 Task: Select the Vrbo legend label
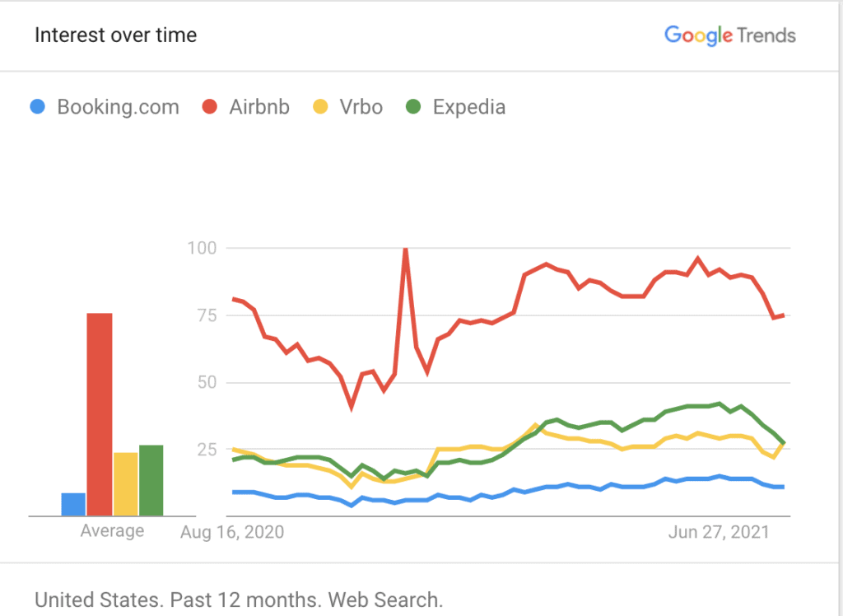point(361,107)
